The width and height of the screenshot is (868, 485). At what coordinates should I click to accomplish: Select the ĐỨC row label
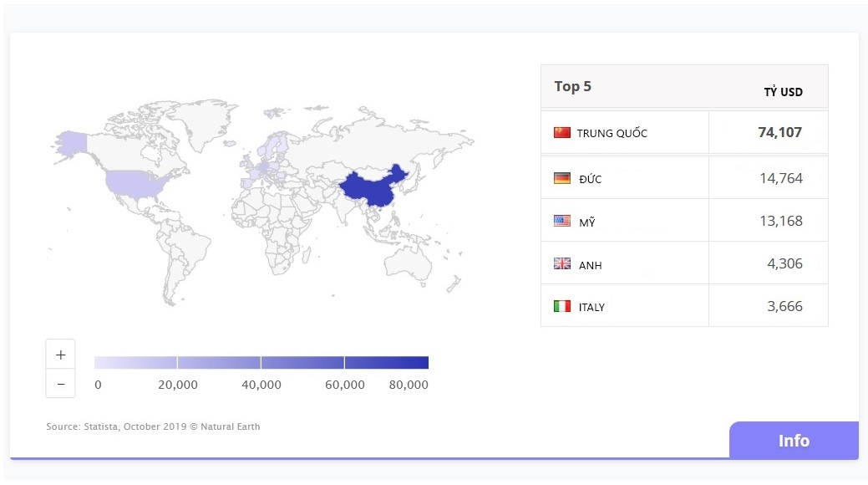(x=590, y=179)
